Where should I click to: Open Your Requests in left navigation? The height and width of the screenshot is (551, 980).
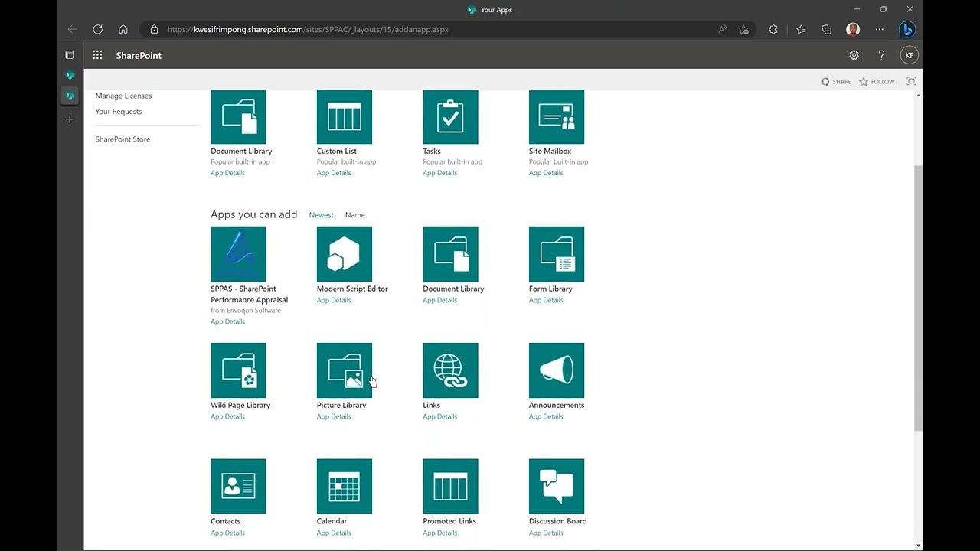(118, 112)
